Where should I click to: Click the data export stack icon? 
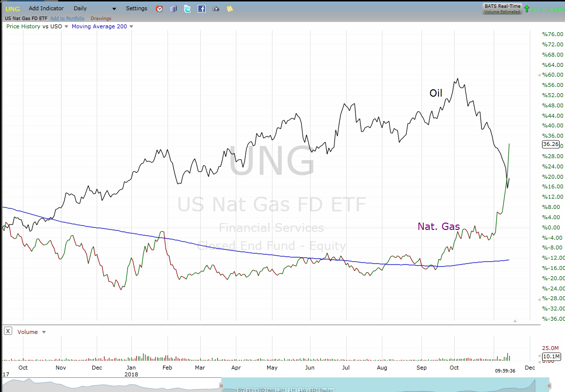pos(173,9)
